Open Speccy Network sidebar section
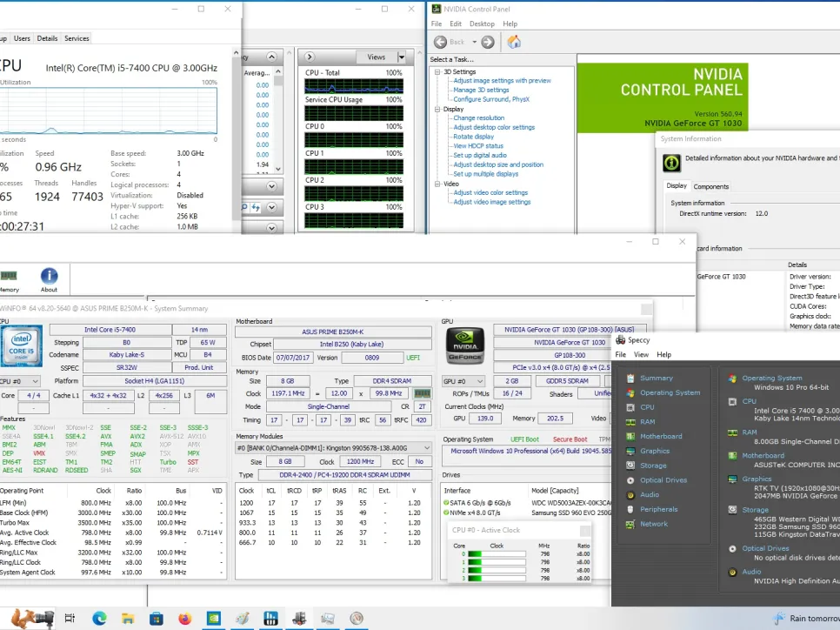840x630 pixels. pos(654,524)
